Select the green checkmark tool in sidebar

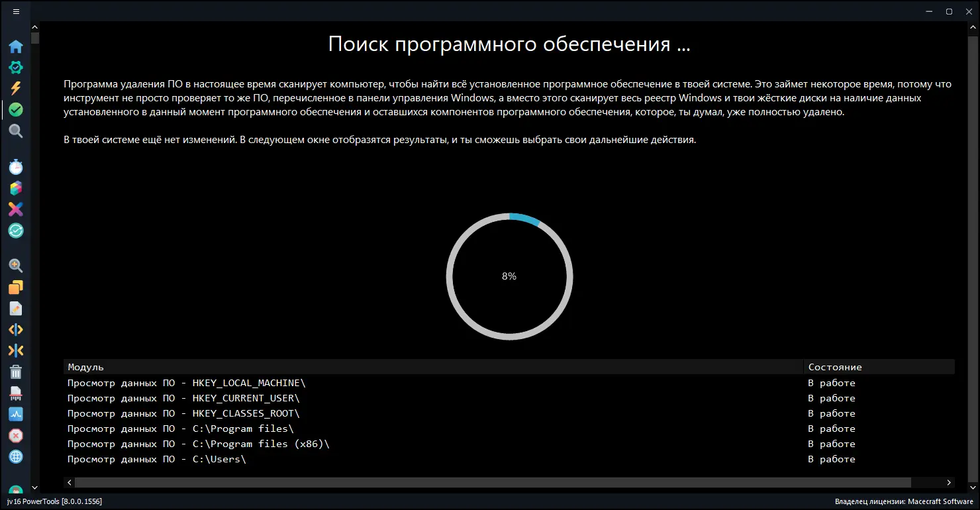16,109
